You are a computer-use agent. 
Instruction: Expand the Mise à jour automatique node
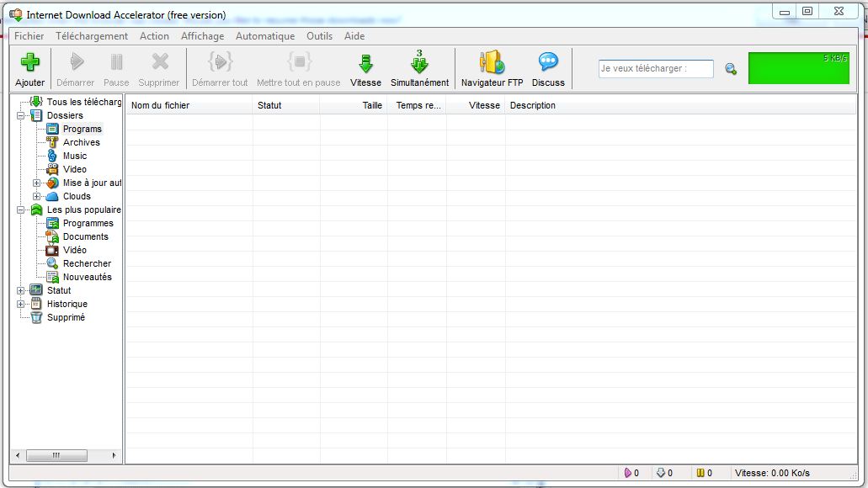[x=36, y=183]
